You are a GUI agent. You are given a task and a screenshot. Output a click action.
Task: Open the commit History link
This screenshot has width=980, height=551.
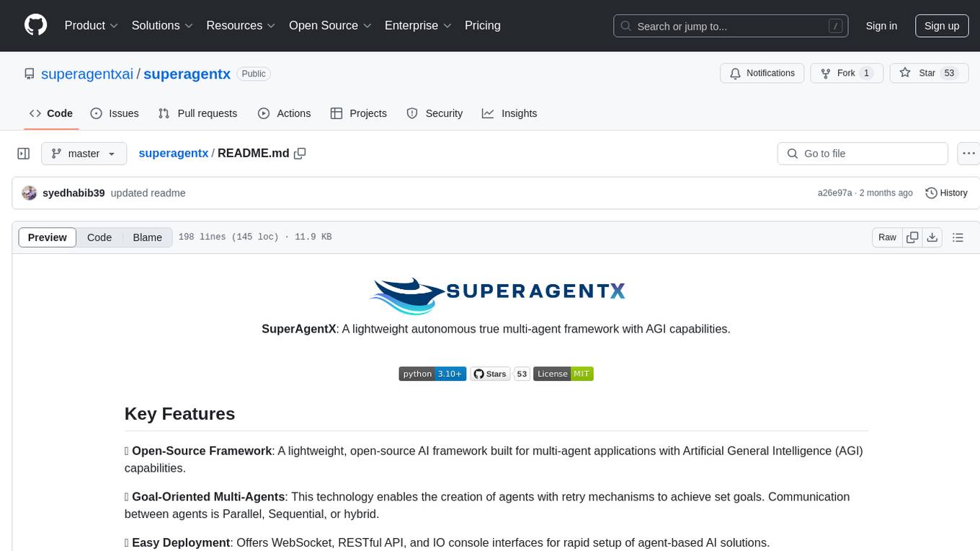(x=946, y=193)
